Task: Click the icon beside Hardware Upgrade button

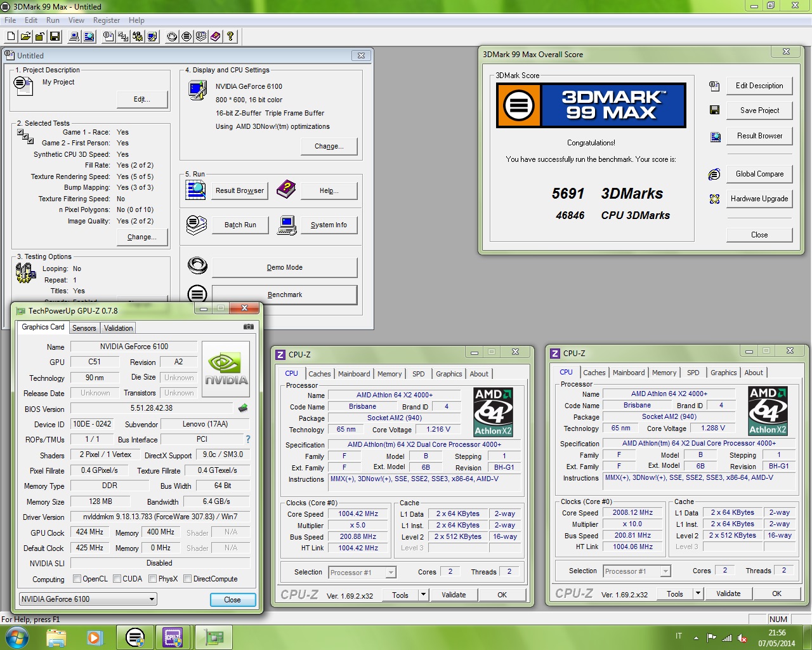Action: click(715, 199)
